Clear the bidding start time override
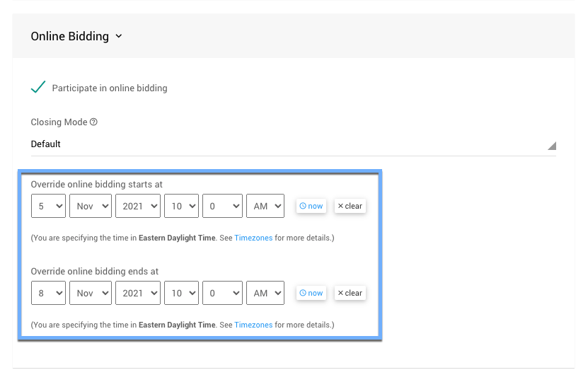Viewport: 588px width, 382px height. coord(350,206)
